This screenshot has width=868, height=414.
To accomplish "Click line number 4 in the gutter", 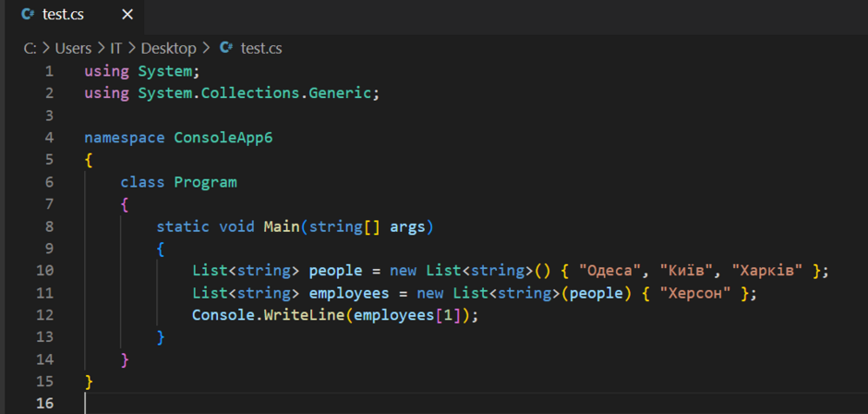I will (x=49, y=138).
